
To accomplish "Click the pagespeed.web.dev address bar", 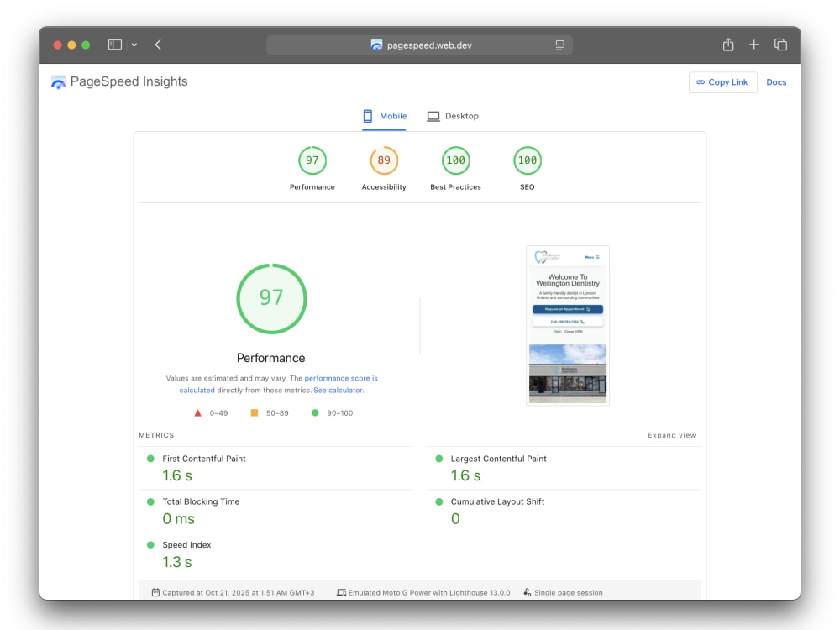I will pyautogui.click(x=419, y=45).
